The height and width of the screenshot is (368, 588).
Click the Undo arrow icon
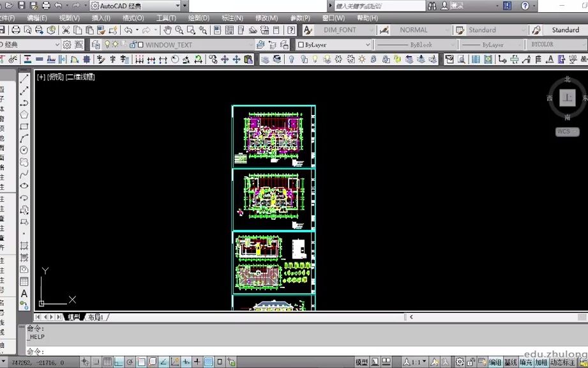128,30
